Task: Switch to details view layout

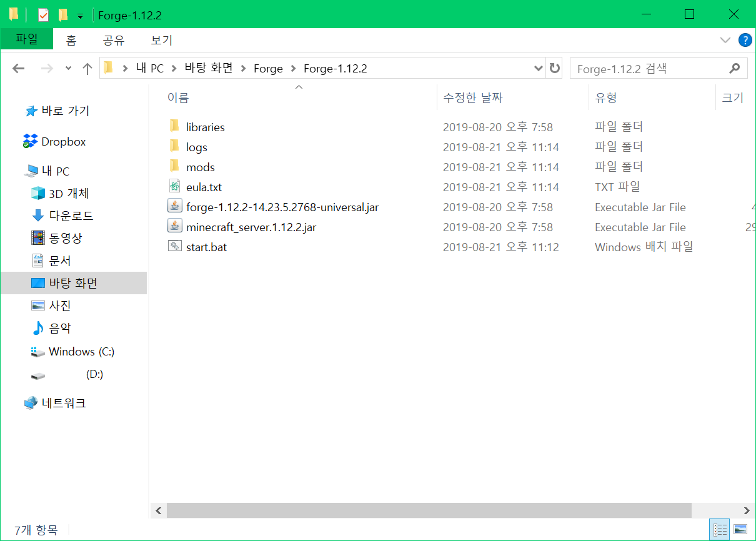Action: point(720,529)
